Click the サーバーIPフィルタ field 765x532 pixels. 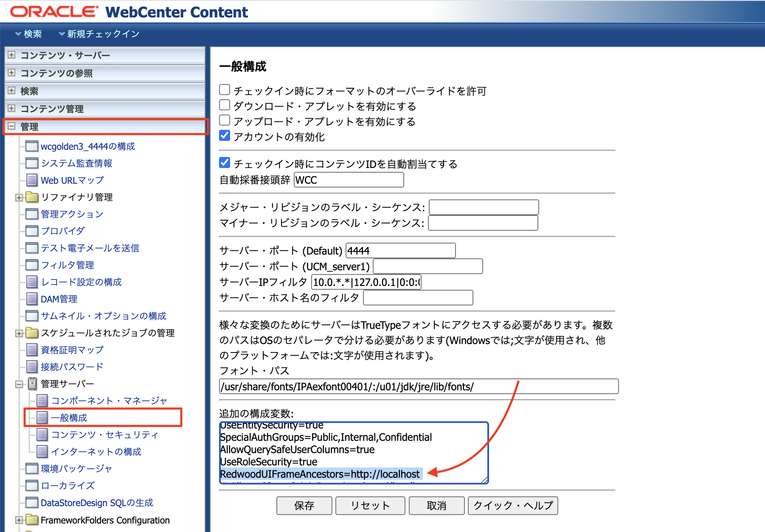click(x=366, y=282)
